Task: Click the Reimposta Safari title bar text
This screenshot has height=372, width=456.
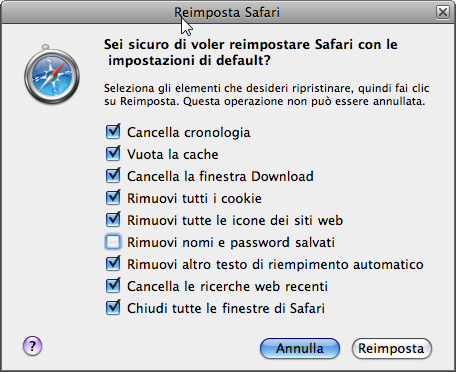Action: click(227, 12)
